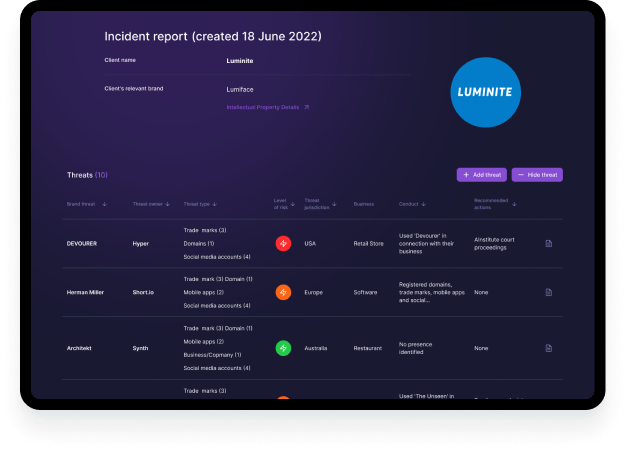This screenshot has width=626, height=450.
Task: Select the Architekt brand threat
Action: (79, 348)
